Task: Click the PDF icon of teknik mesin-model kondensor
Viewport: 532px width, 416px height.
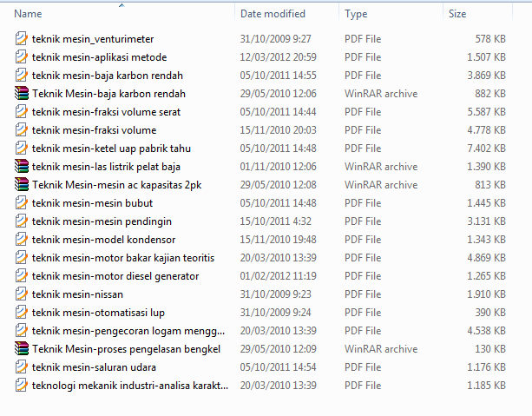Action: coord(21,239)
